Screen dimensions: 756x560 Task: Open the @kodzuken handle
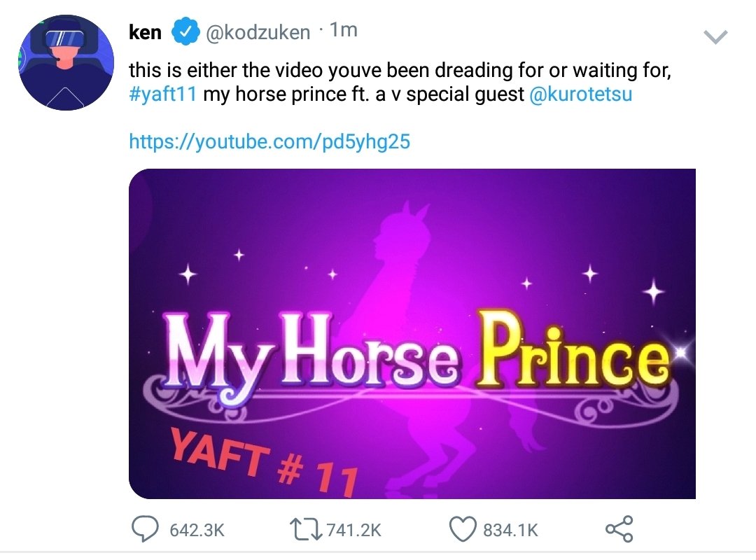(258, 32)
